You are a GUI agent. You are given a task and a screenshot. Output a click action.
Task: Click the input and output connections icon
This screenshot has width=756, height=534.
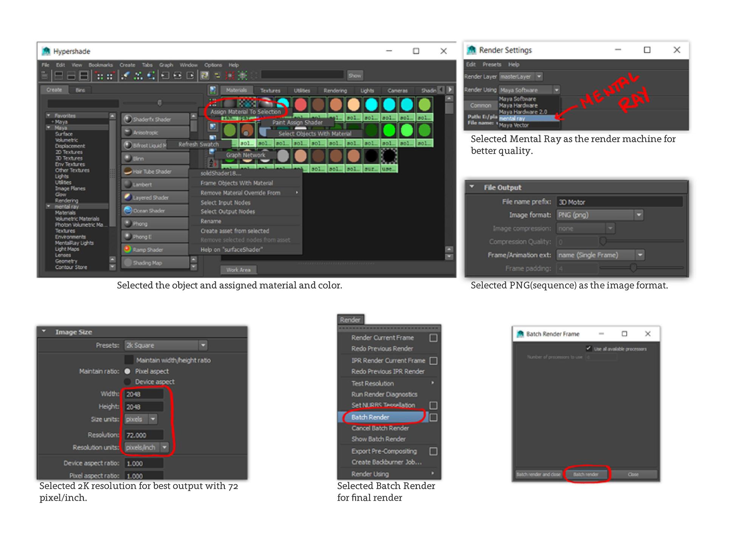(x=178, y=76)
